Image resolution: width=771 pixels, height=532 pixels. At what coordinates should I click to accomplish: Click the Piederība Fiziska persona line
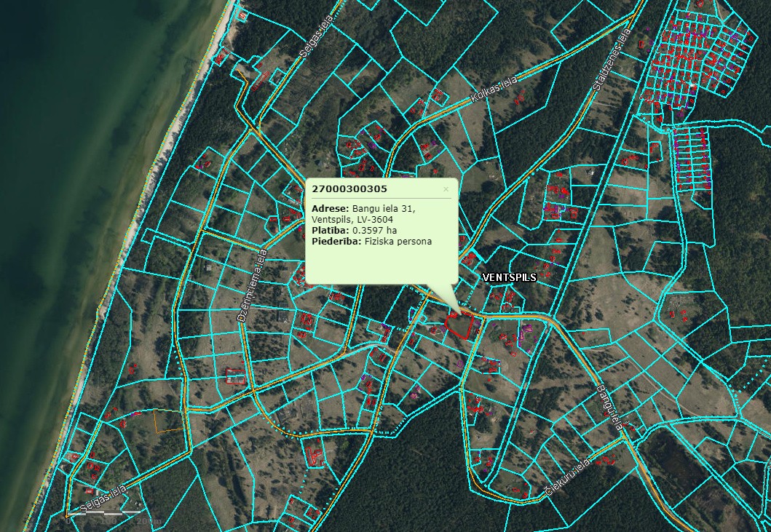(x=371, y=241)
